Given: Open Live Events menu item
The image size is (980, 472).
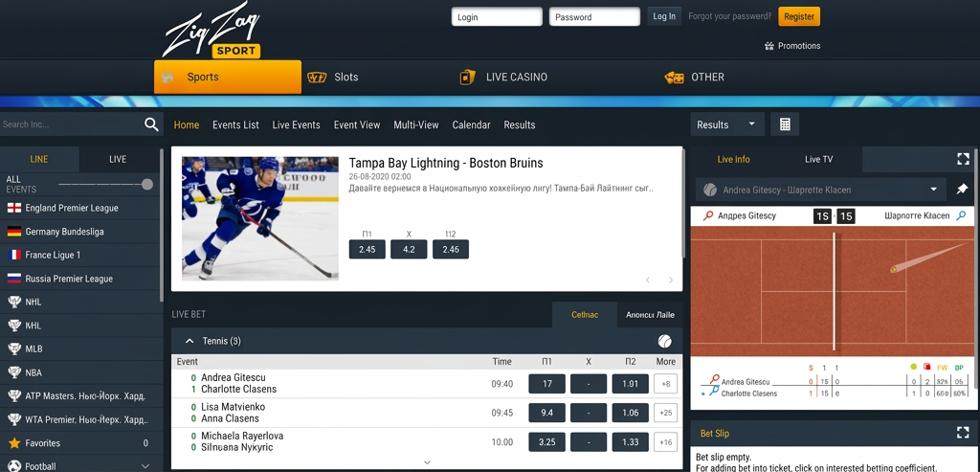Looking at the screenshot, I should pos(297,125).
